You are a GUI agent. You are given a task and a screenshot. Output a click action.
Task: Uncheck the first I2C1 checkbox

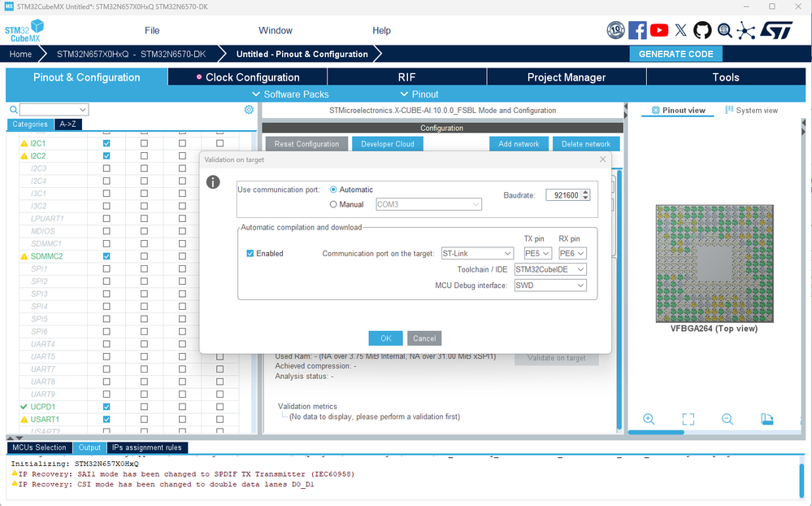click(x=106, y=143)
